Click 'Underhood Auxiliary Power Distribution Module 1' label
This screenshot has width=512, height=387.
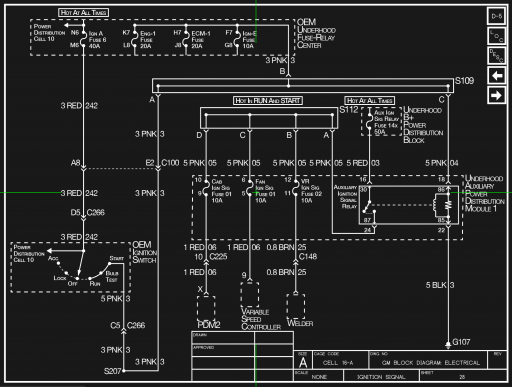coord(484,194)
